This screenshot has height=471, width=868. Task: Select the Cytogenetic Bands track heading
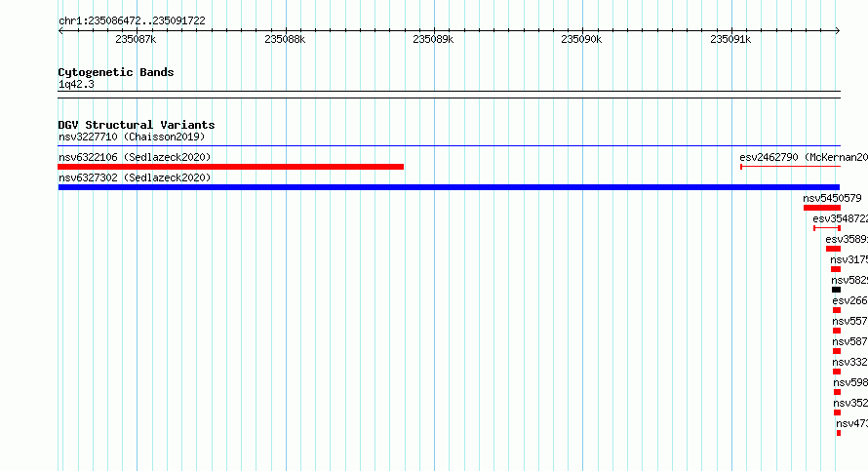pyautogui.click(x=116, y=72)
